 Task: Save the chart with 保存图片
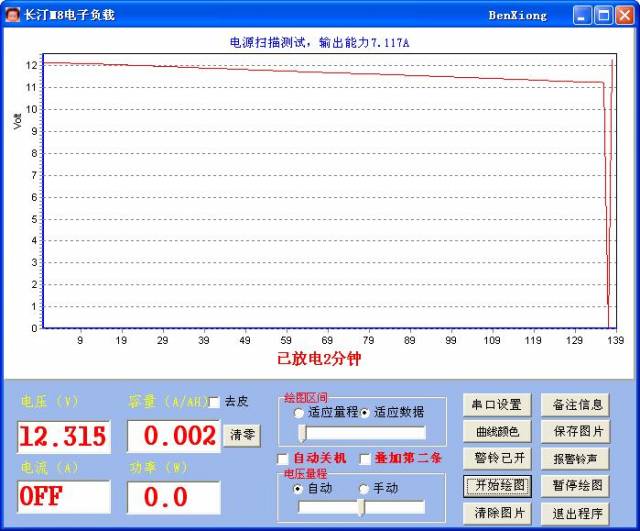tap(578, 432)
